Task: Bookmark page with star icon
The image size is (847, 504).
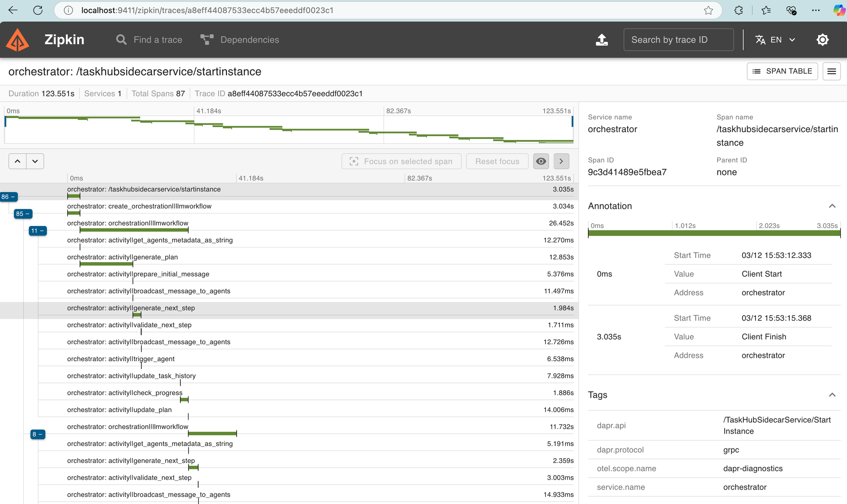Action: click(x=709, y=10)
